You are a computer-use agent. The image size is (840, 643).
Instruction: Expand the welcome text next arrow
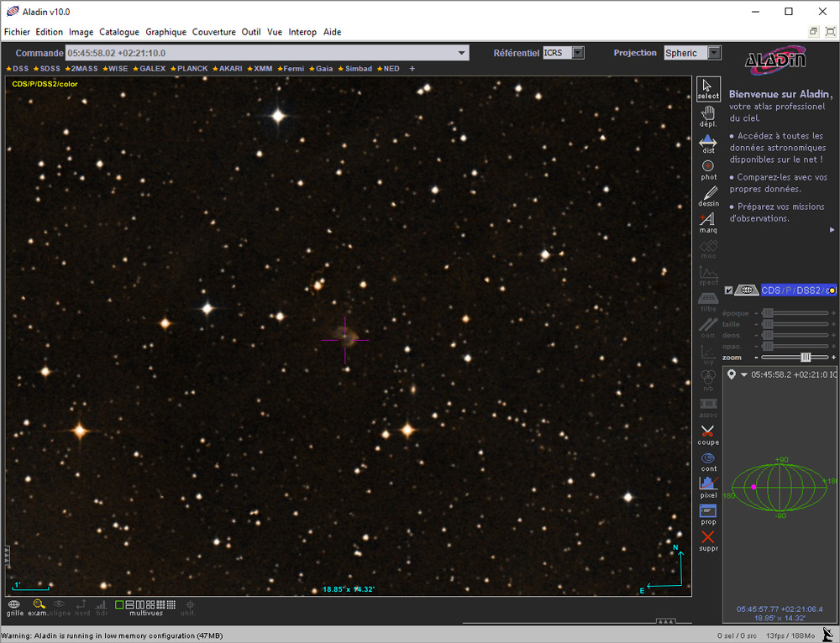[x=832, y=230]
